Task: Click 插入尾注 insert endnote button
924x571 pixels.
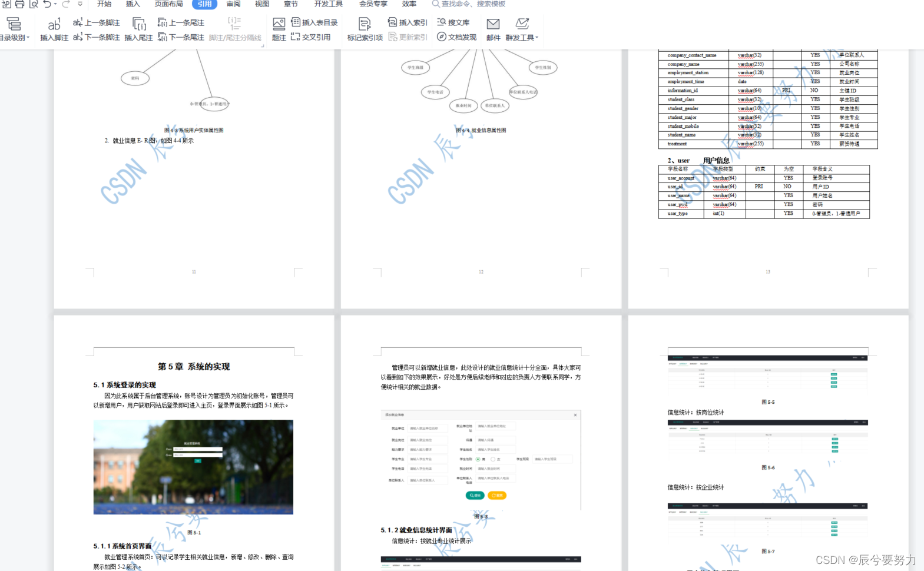Action: pos(138,29)
